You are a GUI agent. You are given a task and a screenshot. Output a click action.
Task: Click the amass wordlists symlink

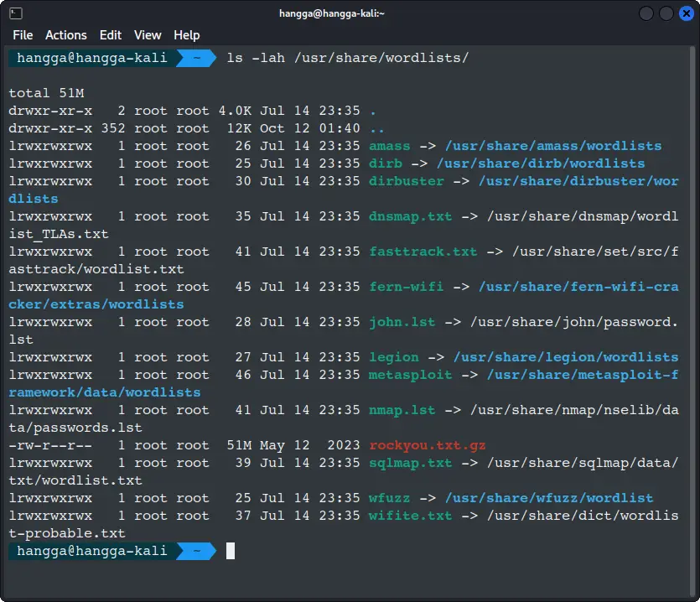[x=389, y=145]
